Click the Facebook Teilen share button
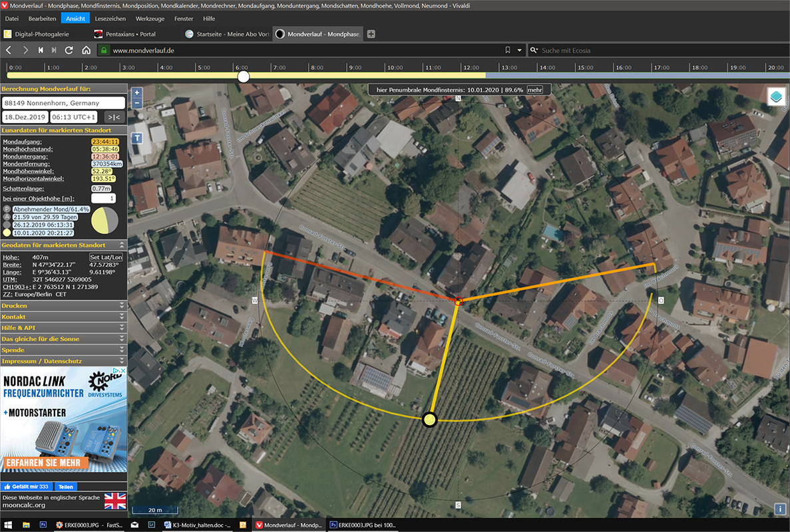The image size is (790, 532). point(65,487)
